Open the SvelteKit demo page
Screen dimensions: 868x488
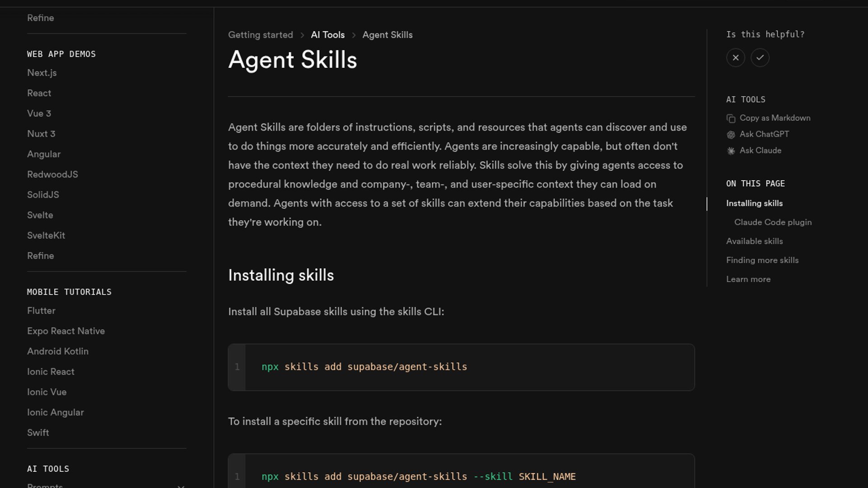tap(46, 235)
